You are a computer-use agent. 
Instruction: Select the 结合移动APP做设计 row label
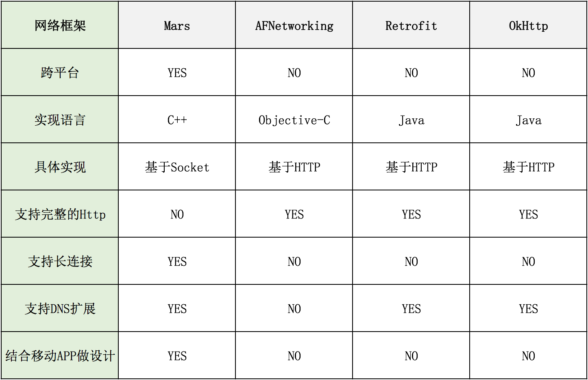tap(60, 356)
